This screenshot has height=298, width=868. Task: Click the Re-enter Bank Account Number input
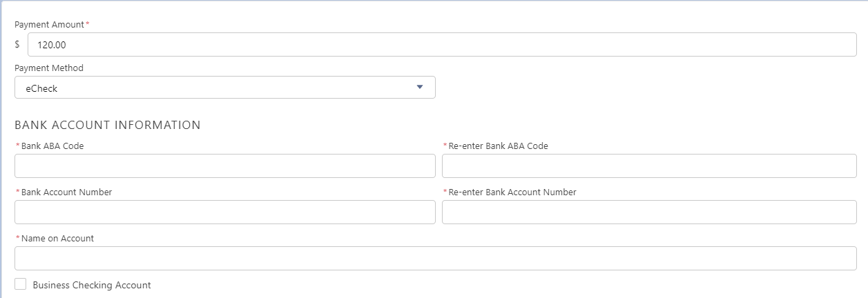649,212
